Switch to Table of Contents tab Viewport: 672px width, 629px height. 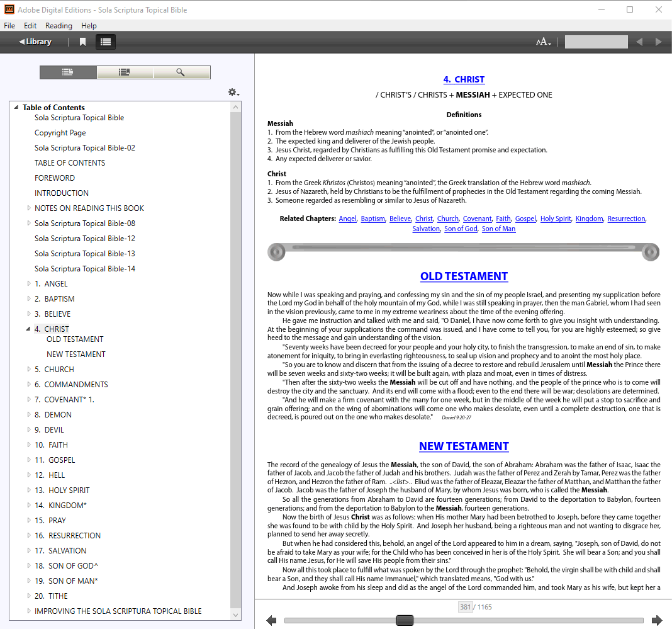point(68,72)
